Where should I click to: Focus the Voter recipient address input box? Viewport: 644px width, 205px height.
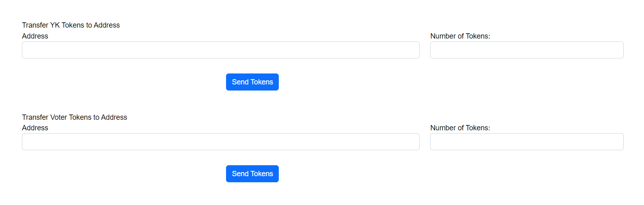[220, 142]
